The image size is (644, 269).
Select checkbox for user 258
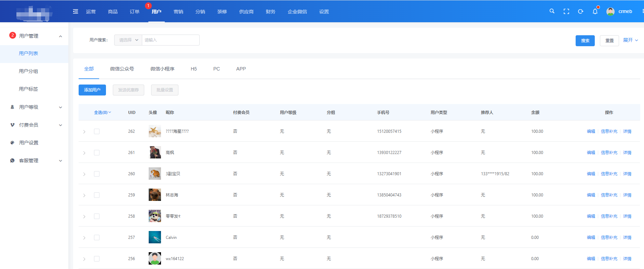click(x=97, y=216)
